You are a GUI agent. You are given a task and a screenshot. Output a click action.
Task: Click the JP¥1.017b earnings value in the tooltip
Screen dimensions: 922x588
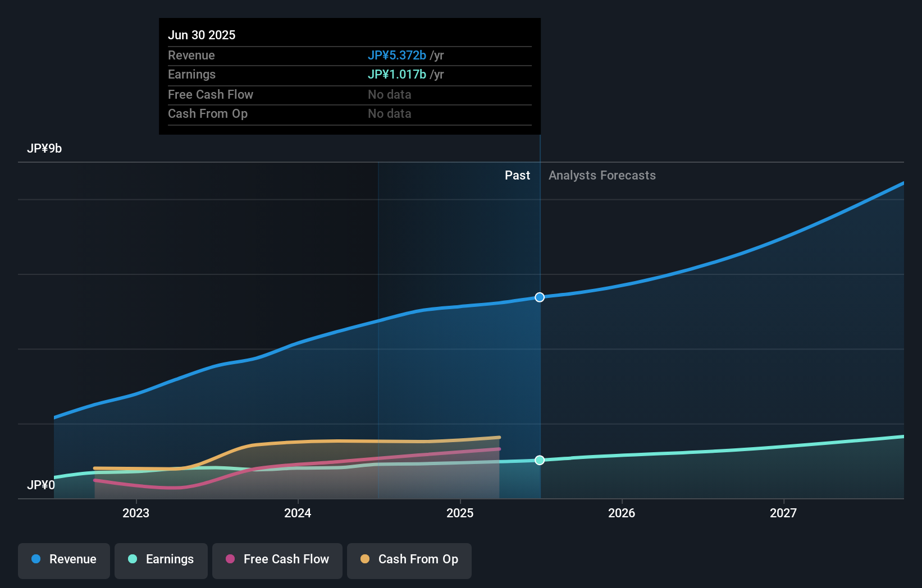click(397, 74)
